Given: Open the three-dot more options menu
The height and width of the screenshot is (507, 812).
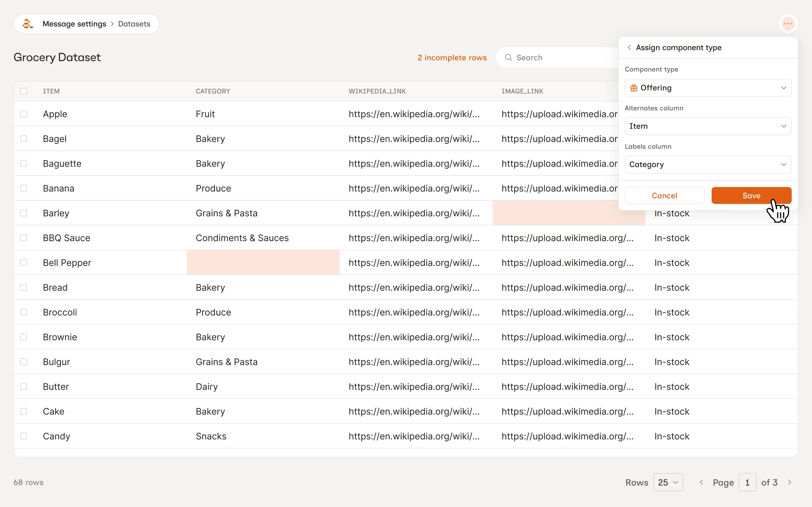Looking at the screenshot, I should point(788,24).
